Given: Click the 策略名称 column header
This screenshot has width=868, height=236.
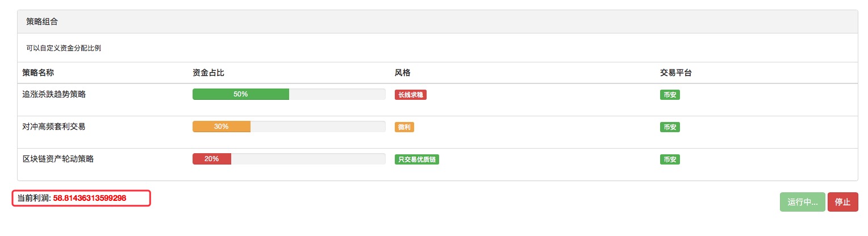Looking at the screenshot, I should tap(38, 73).
